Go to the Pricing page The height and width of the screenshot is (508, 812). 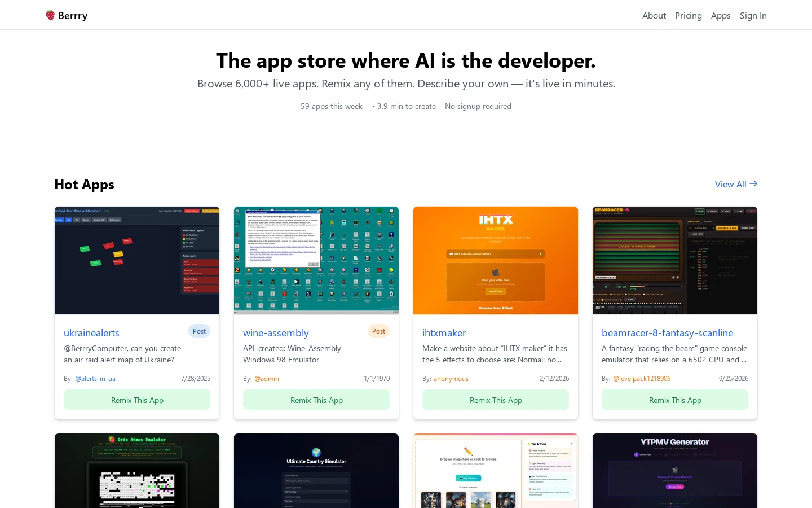(689, 16)
